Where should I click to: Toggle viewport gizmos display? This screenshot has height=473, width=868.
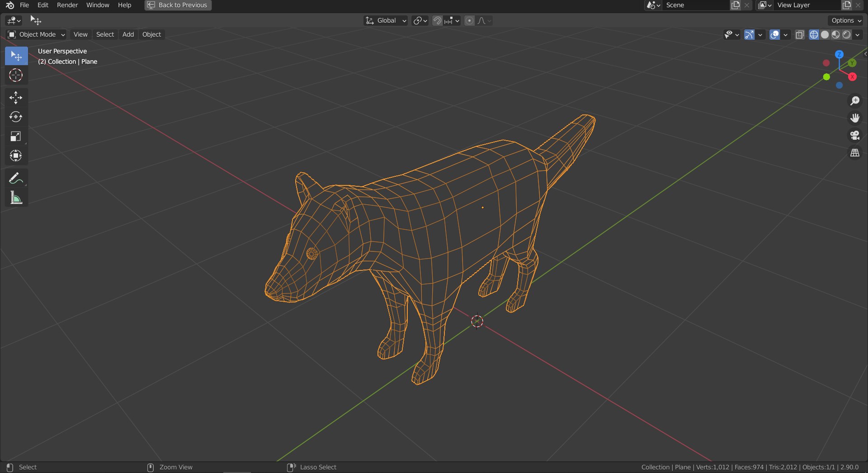[749, 34]
